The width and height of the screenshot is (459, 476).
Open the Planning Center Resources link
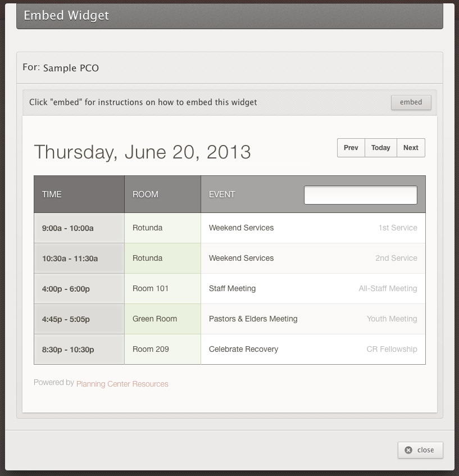click(122, 384)
